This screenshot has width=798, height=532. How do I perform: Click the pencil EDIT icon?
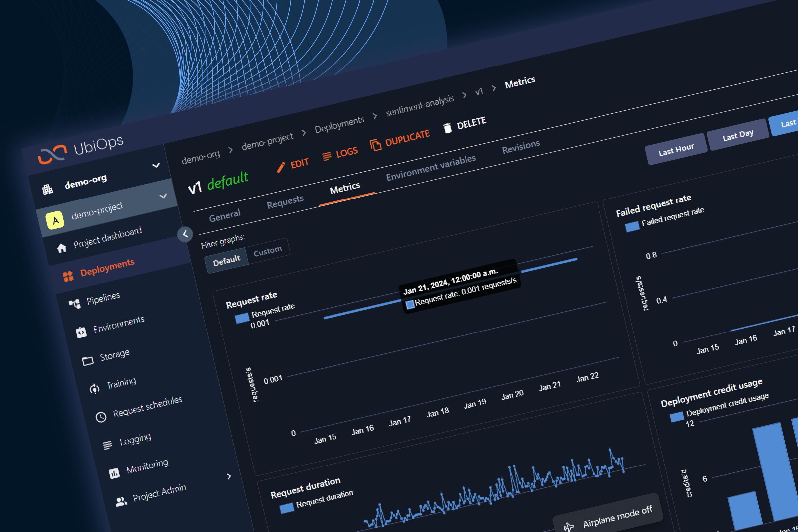coord(281,167)
